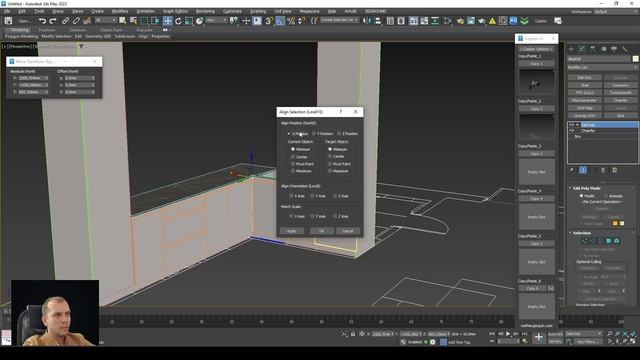This screenshot has width=640, height=360.
Task: Open the reference coordinate system dropdown
Action: point(216,20)
